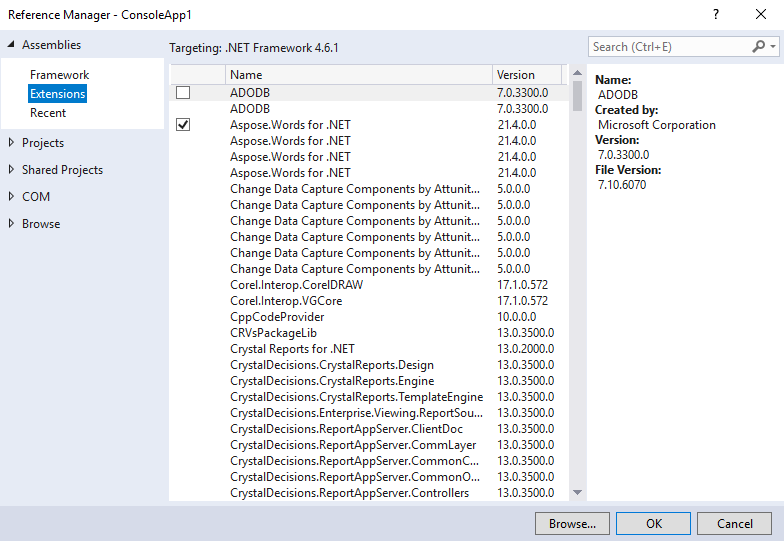Confirm with the OK button
Image resolution: width=784 pixels, height=541 pixels.
[x=654, y=524]
